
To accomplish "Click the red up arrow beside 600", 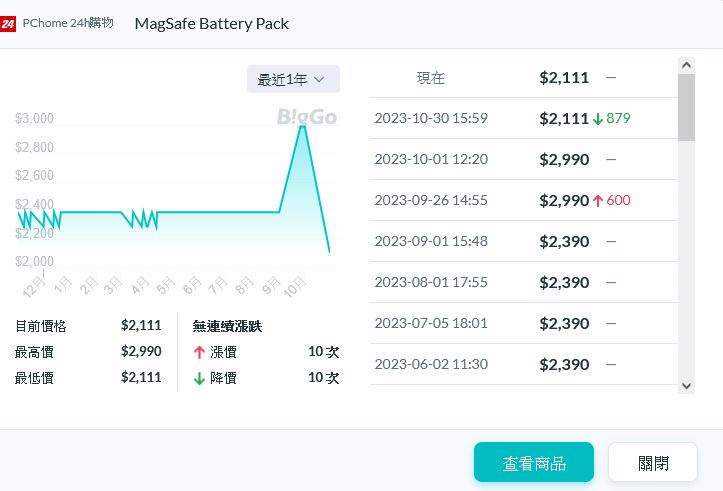I will [598, 200].
